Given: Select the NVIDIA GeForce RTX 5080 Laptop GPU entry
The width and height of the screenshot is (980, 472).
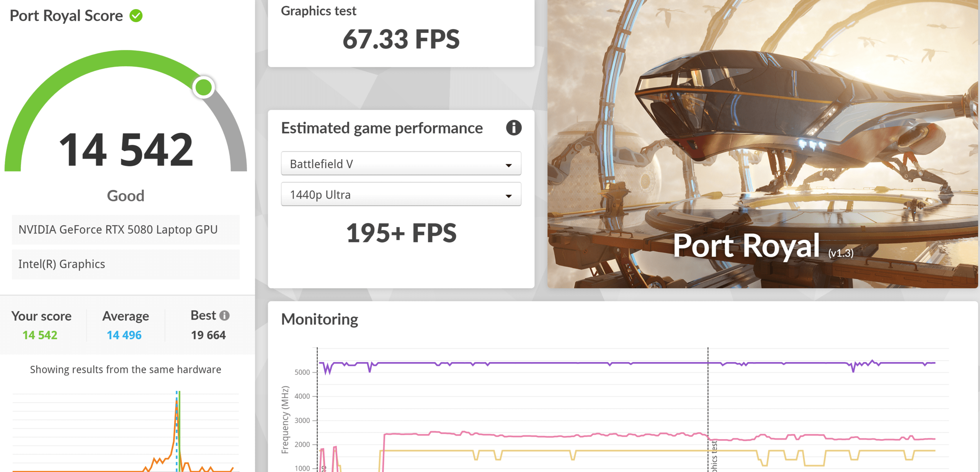Looking at the screenshot, I should [126, 230].
